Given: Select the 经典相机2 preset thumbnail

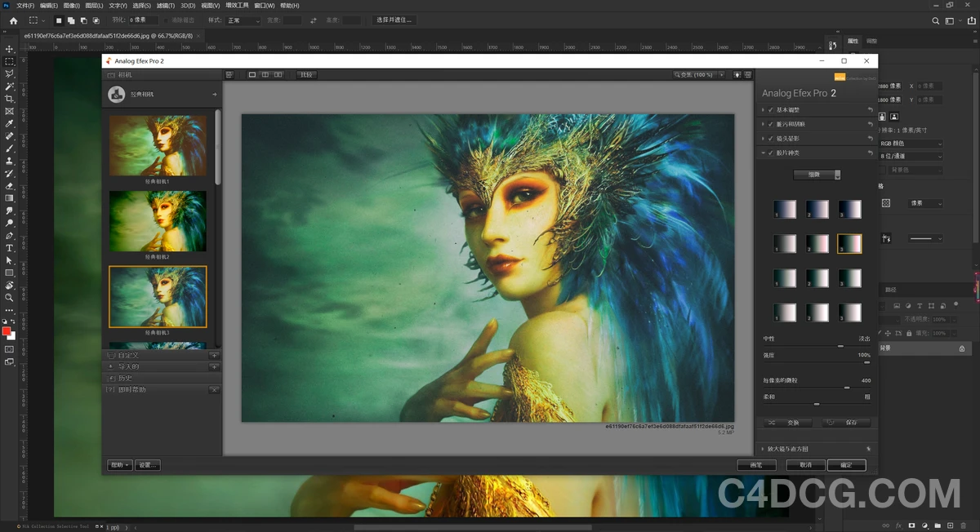Looking at the screenshot, I should (158, 221).
